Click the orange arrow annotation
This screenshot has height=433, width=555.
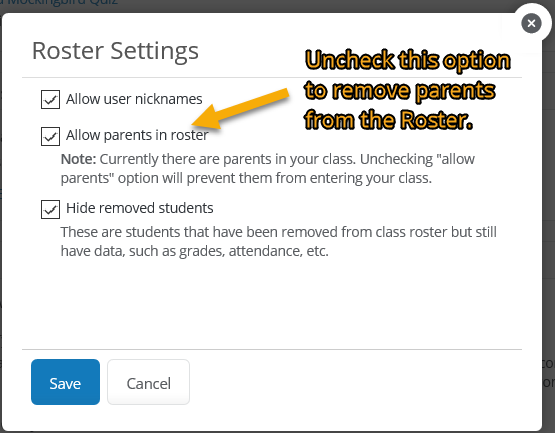[x=240, y=108]
